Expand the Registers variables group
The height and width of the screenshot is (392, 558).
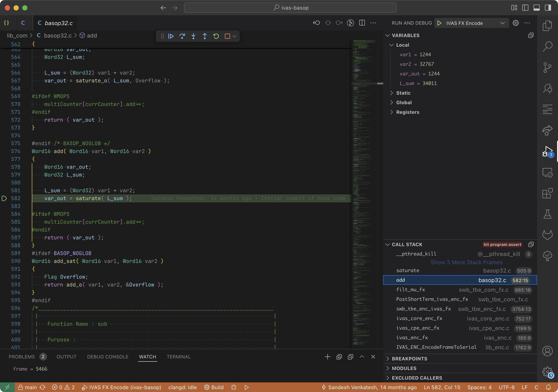tap(407, 112)
